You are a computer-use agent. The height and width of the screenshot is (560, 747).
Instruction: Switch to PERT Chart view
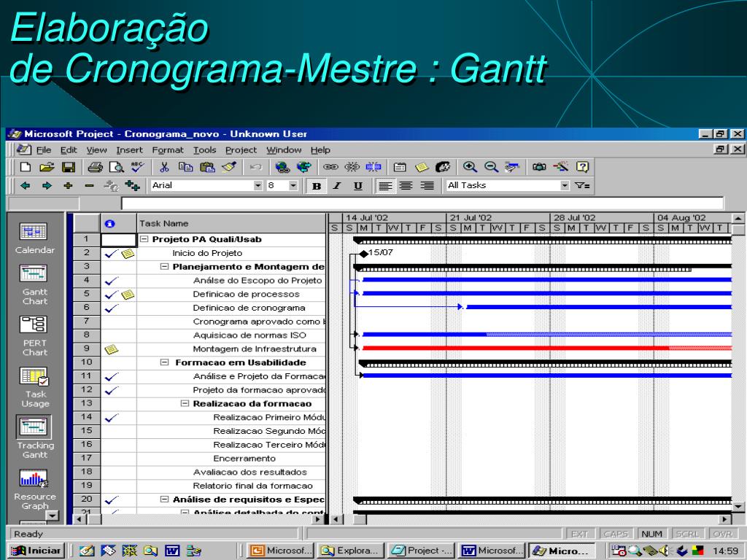[34, 335]
